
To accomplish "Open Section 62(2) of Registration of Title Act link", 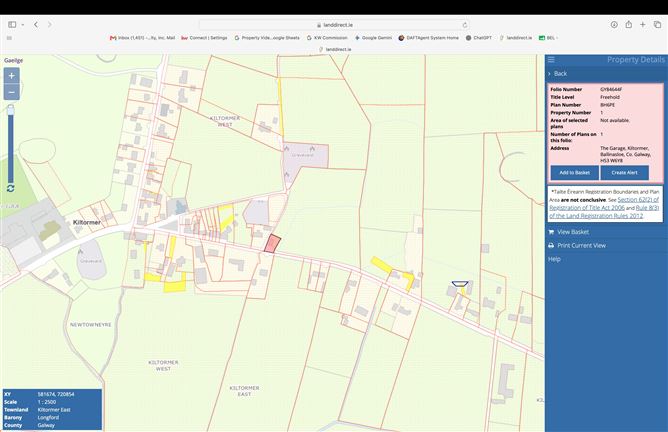I will (x=604, y=204).
